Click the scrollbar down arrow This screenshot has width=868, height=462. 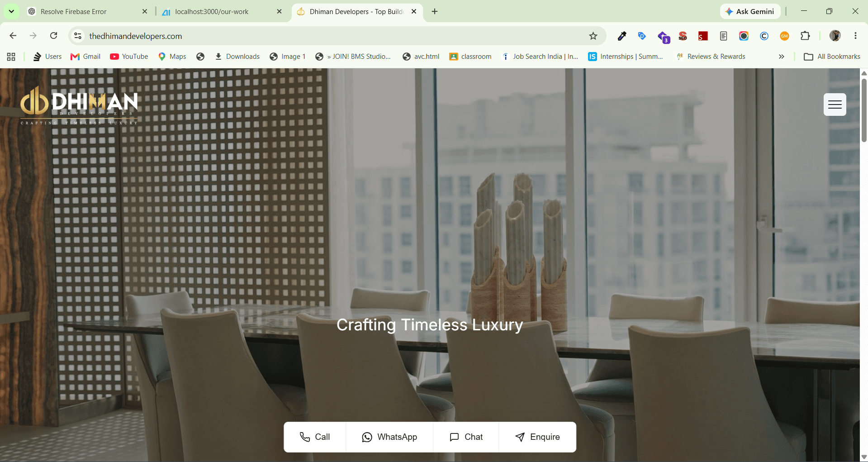[864, 457]
